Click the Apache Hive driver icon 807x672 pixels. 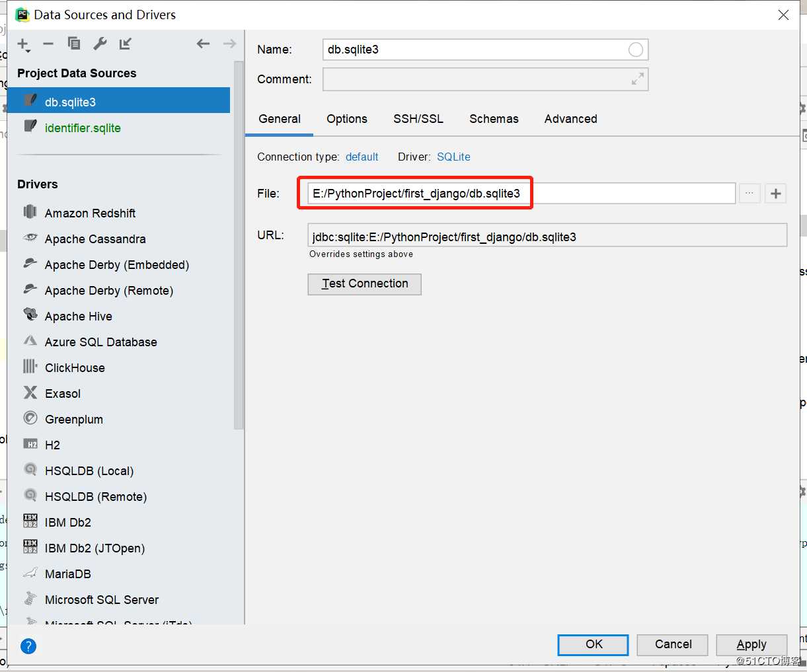[30, 314]
